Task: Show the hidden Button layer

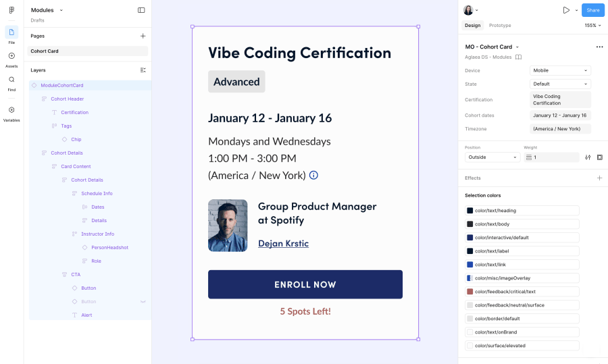Action: 143,302
